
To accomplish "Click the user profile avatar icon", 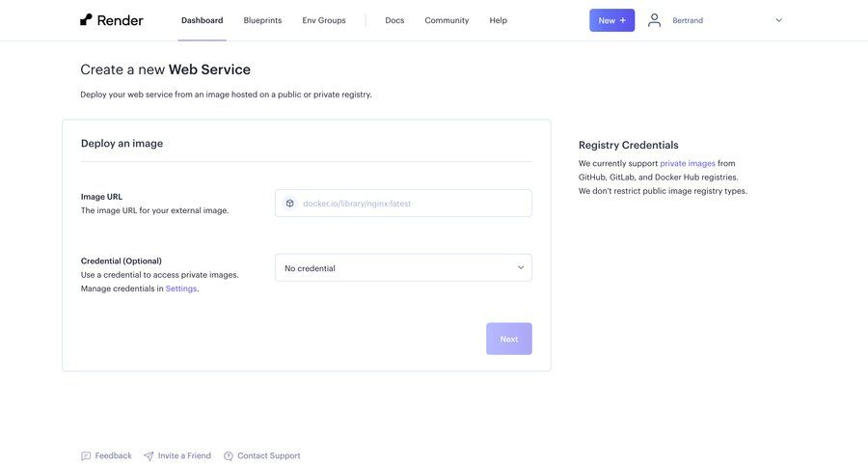I will pos(655,20).
